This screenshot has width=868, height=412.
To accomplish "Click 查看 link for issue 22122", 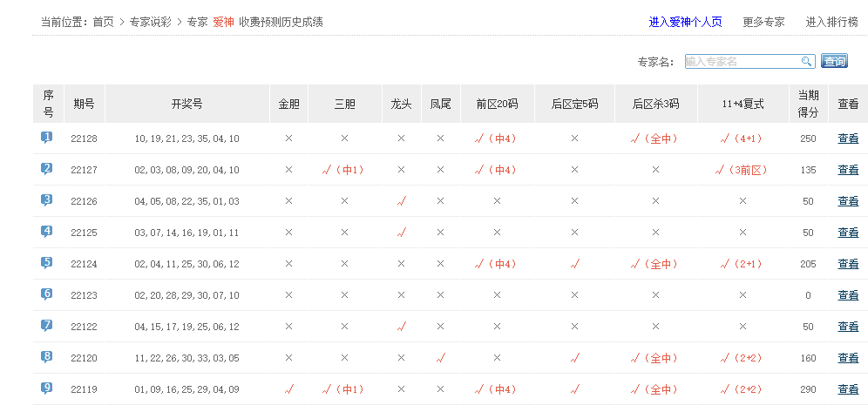I will pos(848,327).
